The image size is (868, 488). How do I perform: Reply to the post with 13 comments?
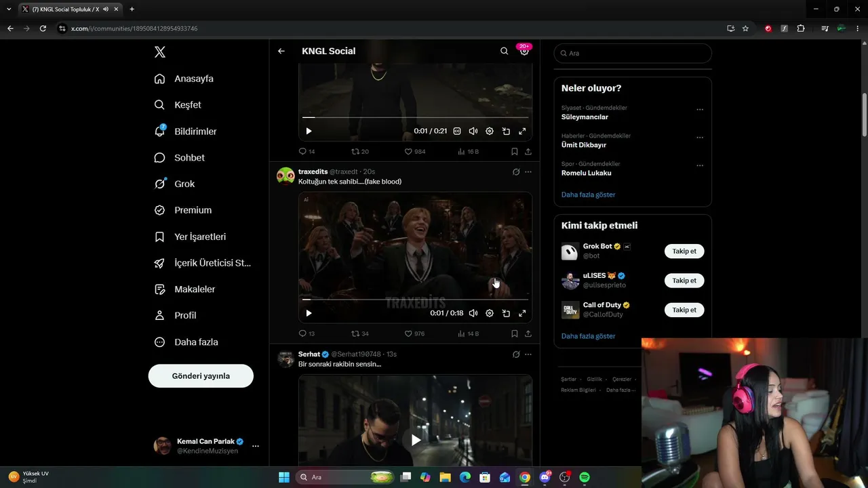[307, 333]
